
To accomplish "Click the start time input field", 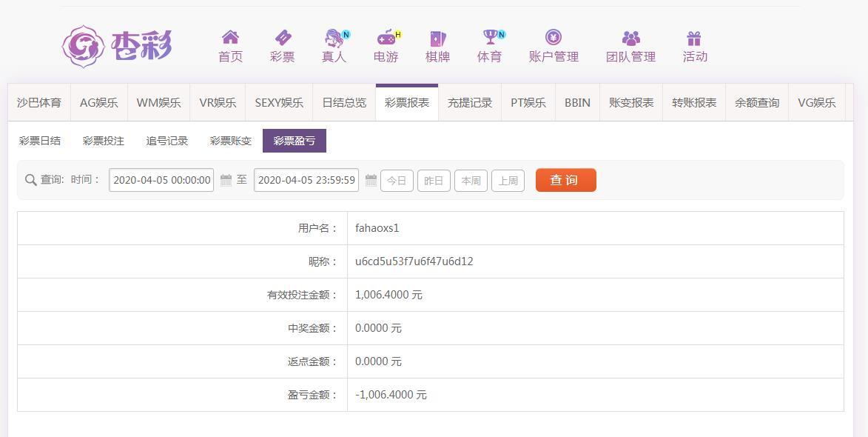I will (161, 180).
